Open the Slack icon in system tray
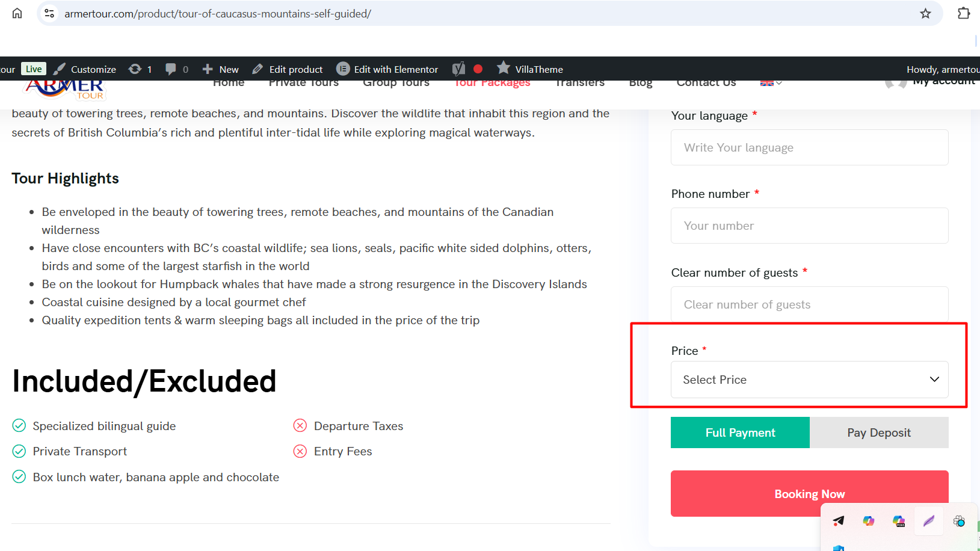 tap(959, 521)
